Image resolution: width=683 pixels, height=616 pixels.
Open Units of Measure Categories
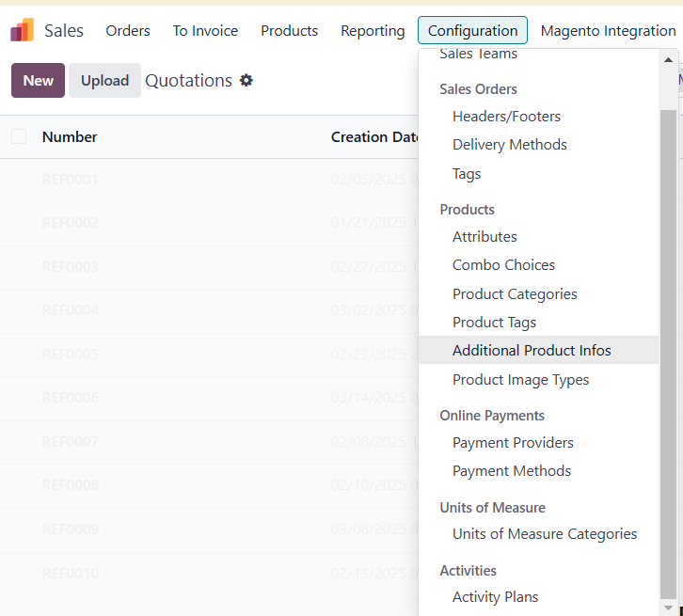tap(544, 534)
